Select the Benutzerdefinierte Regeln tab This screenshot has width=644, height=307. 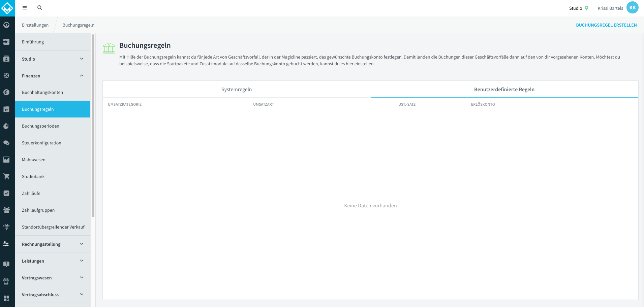[x=504, y=89]
